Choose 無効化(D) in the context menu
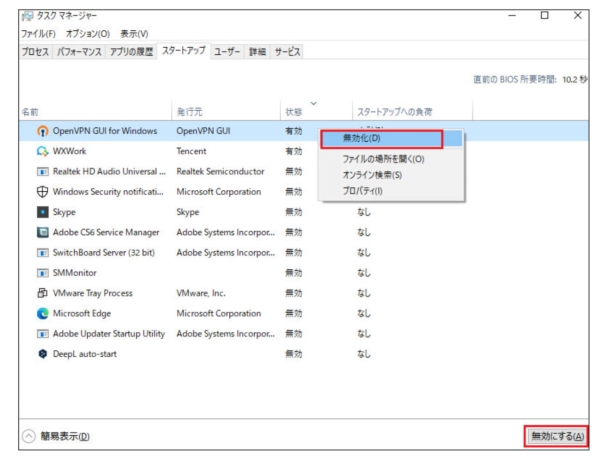This screenshot has height=467, width=602. 392,139
